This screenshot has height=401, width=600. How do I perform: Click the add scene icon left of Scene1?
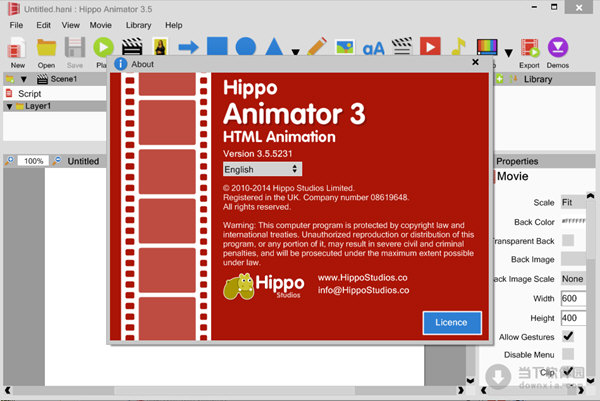tap(10, 79)
